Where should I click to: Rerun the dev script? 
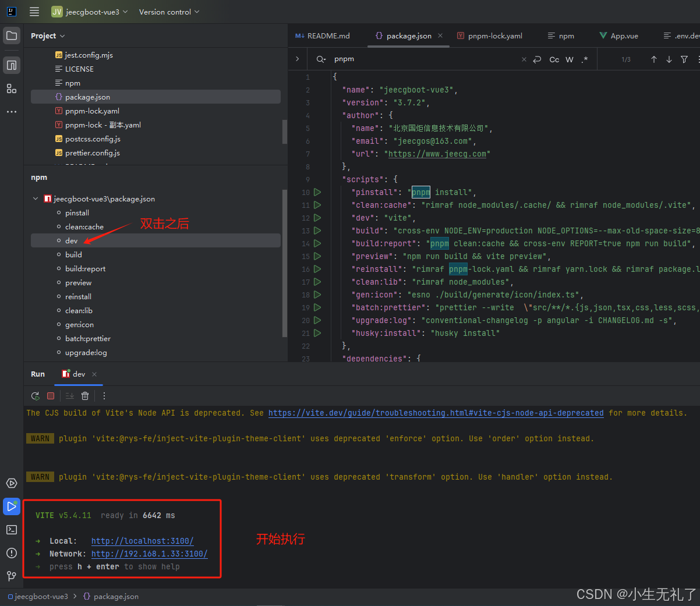36,396
